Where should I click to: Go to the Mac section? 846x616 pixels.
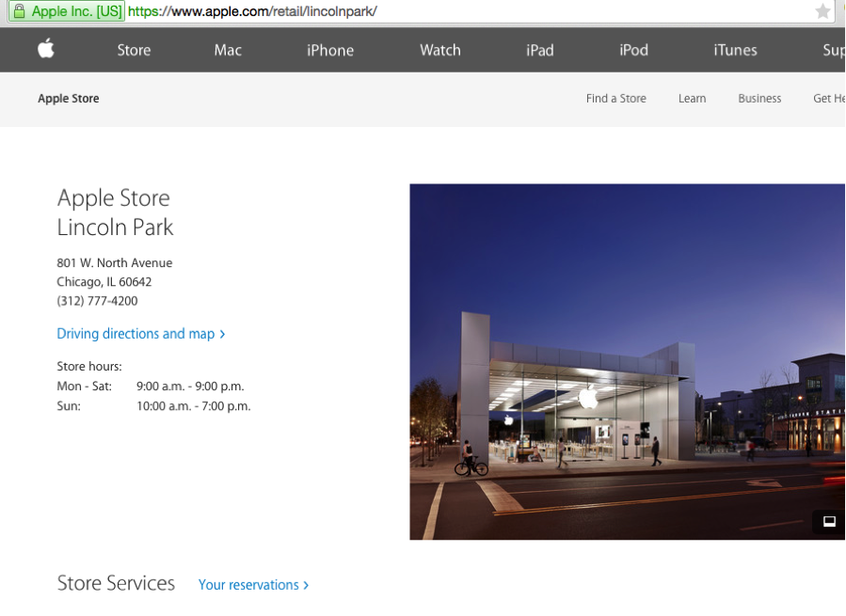(228, 50)
